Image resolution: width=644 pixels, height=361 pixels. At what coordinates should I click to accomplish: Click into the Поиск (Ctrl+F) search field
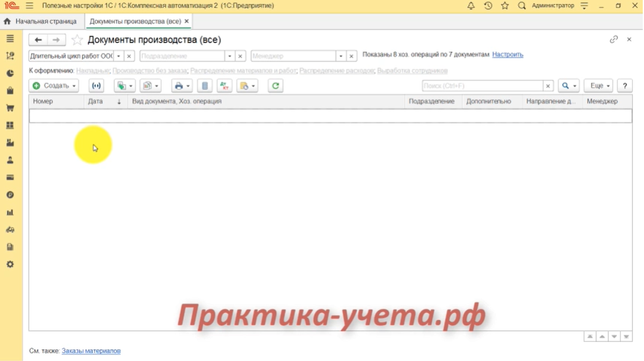(482, 86)
